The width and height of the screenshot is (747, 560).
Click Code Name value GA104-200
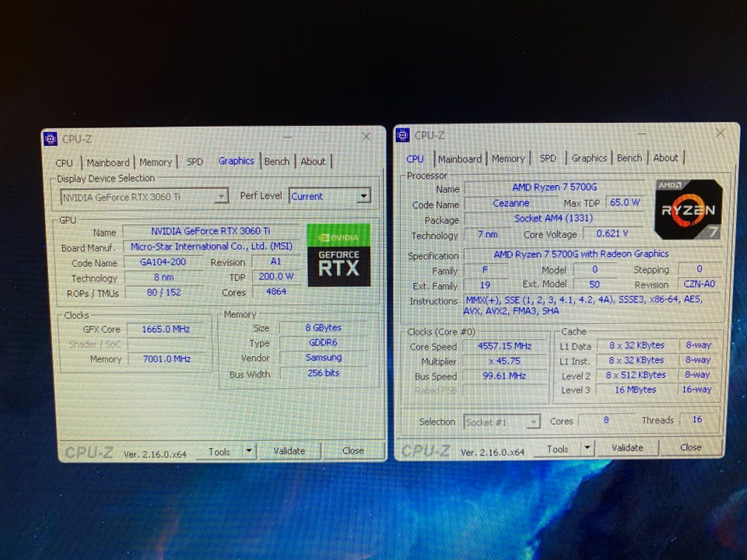(163, 262)
